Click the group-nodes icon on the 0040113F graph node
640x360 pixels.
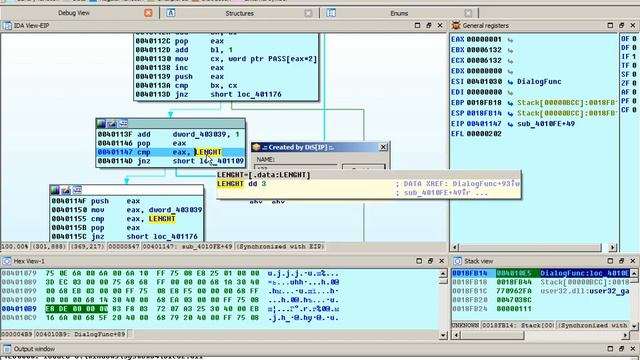[123, 123]
